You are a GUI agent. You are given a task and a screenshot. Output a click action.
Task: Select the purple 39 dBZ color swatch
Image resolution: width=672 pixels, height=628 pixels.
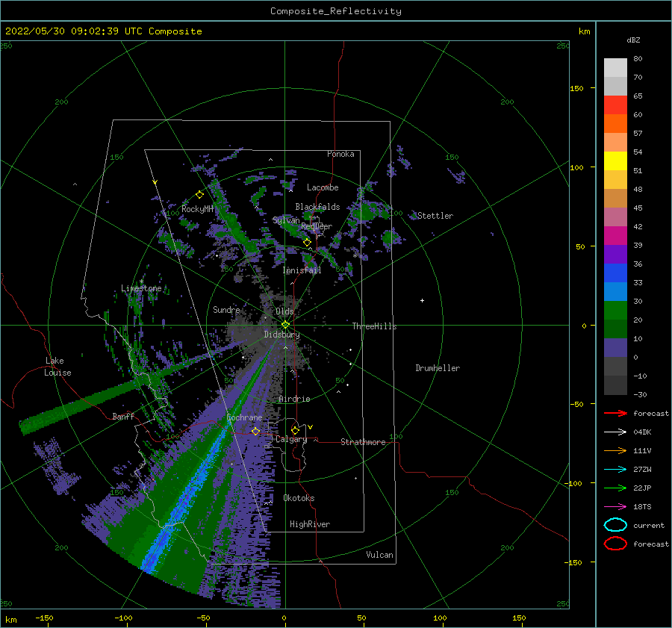[x=615, y=254]
